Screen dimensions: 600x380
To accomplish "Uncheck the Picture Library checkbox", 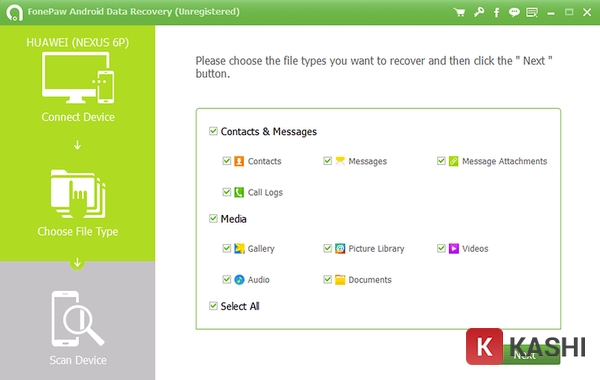I will (x=328, y=248).
